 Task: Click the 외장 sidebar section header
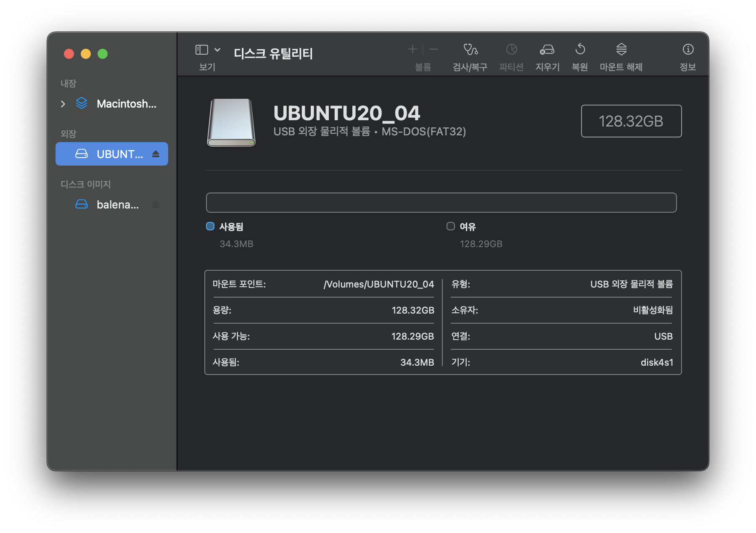pos(69,134)
